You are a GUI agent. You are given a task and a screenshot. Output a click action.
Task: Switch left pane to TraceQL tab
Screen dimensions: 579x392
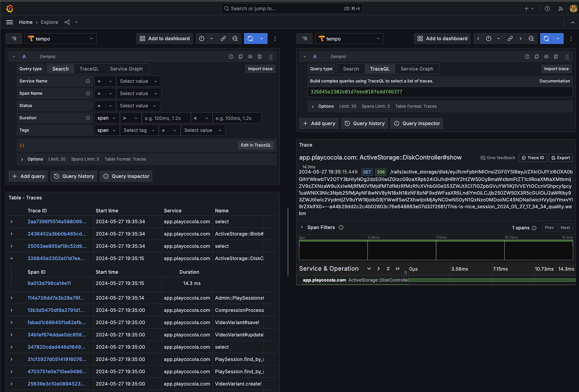(89, 69)
